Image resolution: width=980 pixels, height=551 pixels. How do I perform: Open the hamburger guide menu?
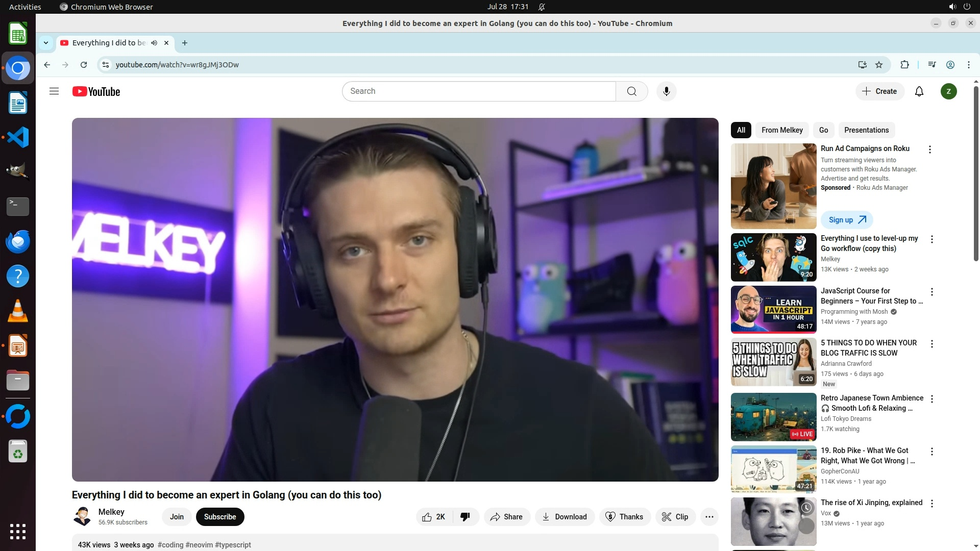click(54, 91)
